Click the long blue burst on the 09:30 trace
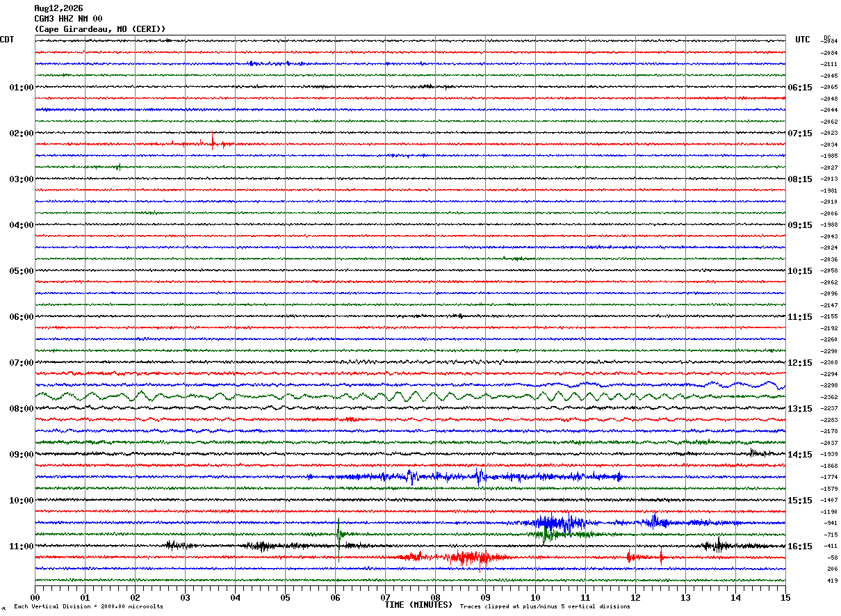This screenshot has height=616, width=841. click(x=464, y=477)
